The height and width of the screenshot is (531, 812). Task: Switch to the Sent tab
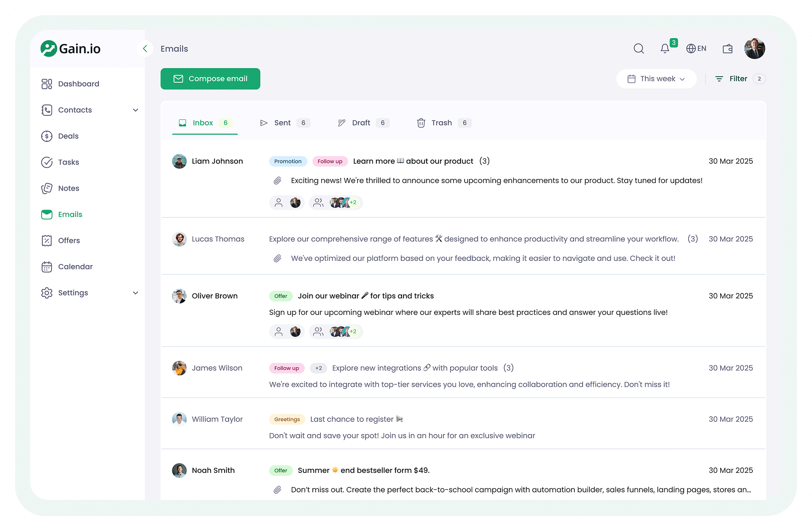(x=285, y=123)
